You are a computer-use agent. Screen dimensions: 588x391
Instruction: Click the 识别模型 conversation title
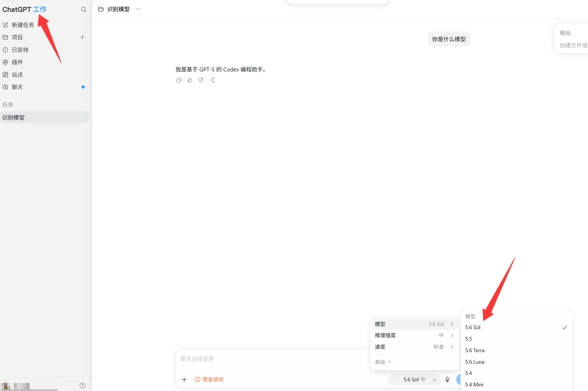click(118, 9)
